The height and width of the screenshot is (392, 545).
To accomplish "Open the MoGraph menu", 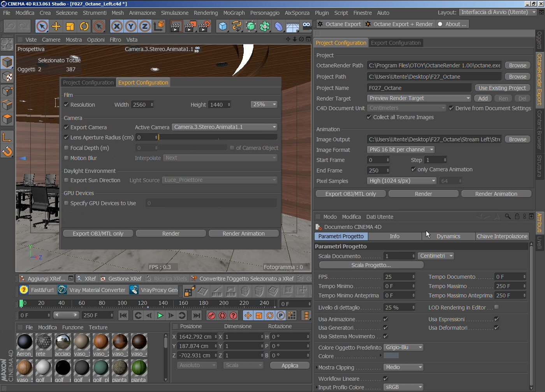I will 234,13.
